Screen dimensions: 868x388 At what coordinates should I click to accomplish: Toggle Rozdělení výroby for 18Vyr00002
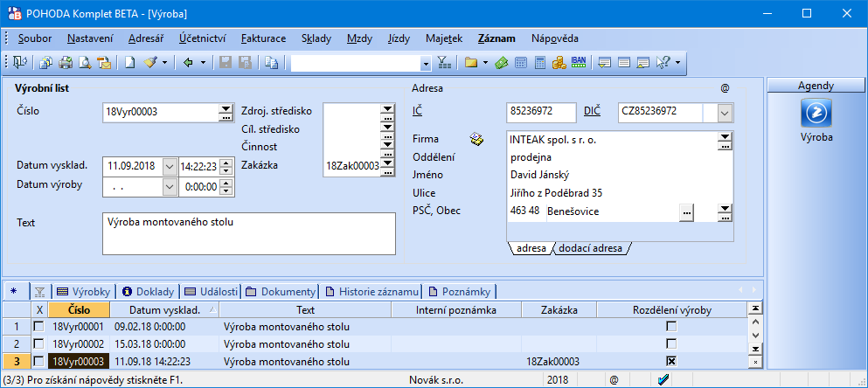click(671, 343)
